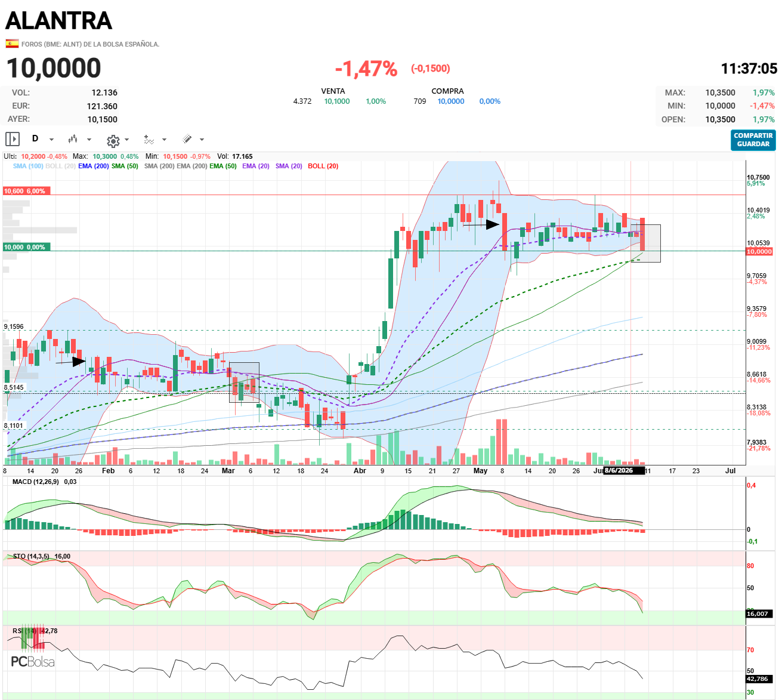The width and height of the screenshot is (782, 700).
Task: Click the Spanish flag icon
Action: click(12, 44)
